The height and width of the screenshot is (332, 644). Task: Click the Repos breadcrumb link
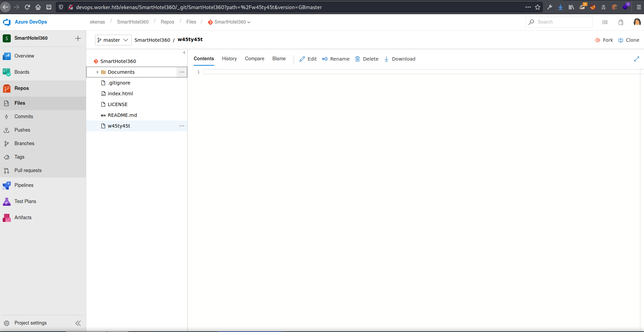pyautogui.click(x=167, y=22)
